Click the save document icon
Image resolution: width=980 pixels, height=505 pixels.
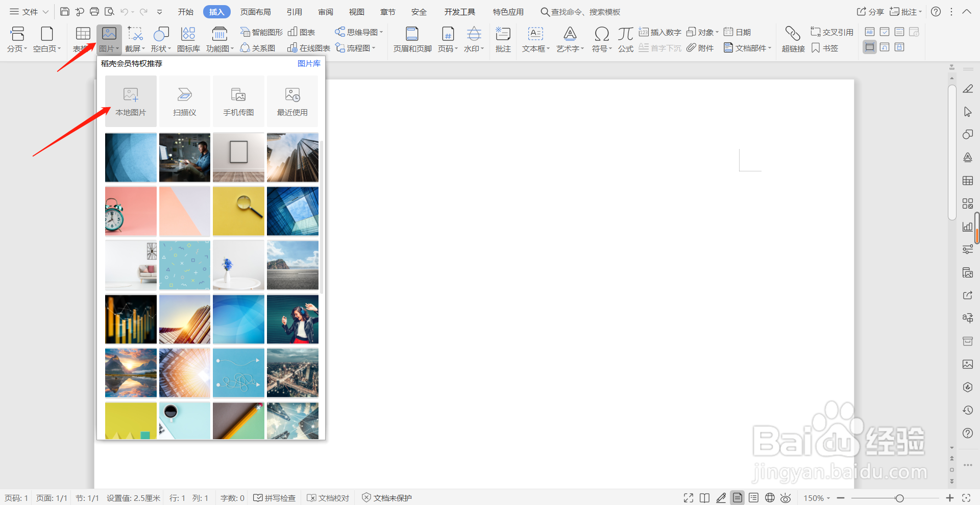click(x=65, y=12)
